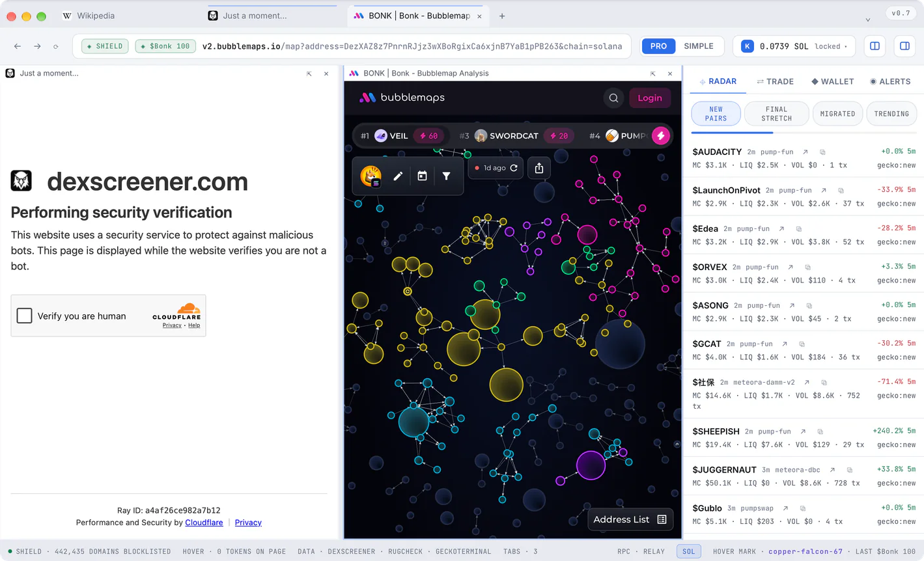Click the share export icon on Bubblemap
The height and width of the screenshot is (561, 924).
(x=539, y=168)
